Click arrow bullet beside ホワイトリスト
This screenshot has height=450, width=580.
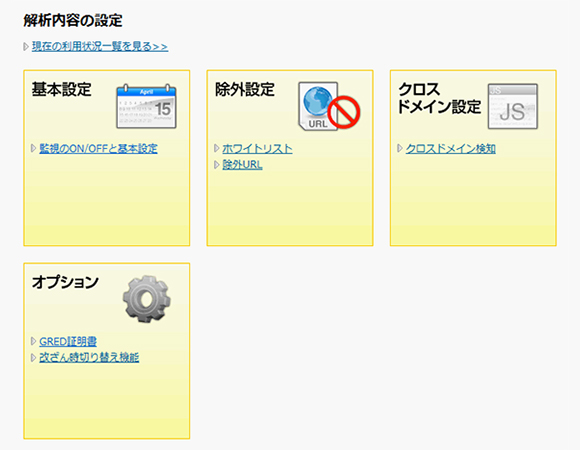[x=217, y=149]
